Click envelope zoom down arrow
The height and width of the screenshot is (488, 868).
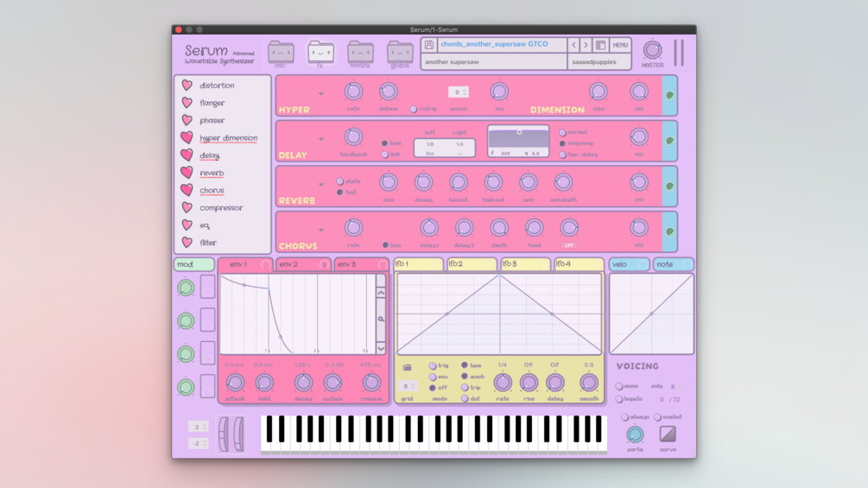[x=381, y=348]
